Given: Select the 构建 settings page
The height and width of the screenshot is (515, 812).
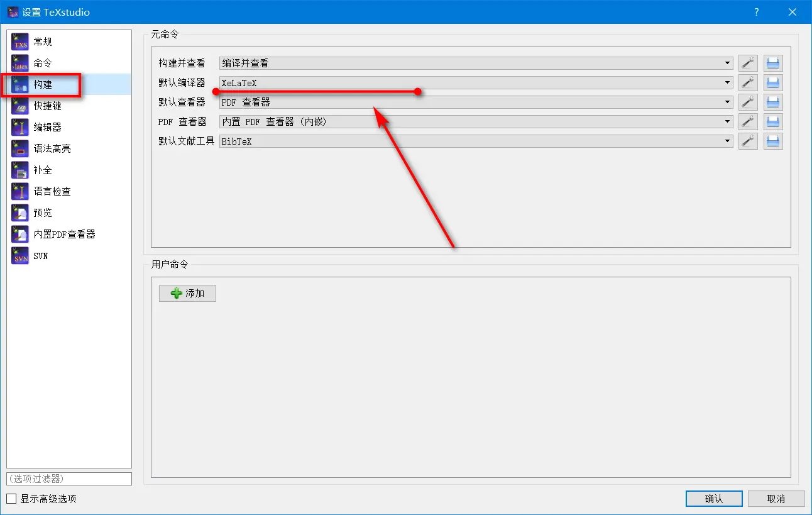Looking at the screenshot, I should [x=69, y=85].
